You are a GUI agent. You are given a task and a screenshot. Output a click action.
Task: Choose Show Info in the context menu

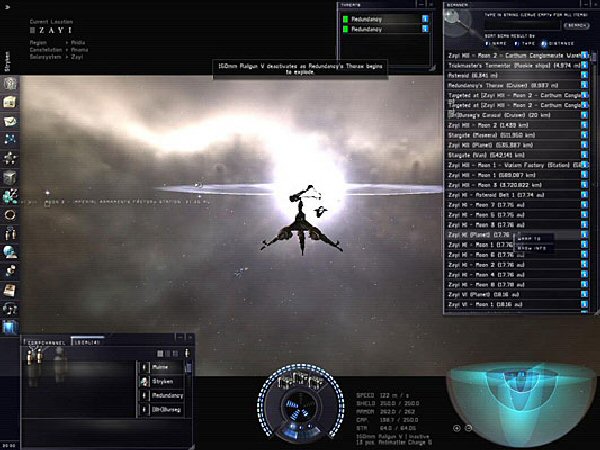(x=535, y=248)
